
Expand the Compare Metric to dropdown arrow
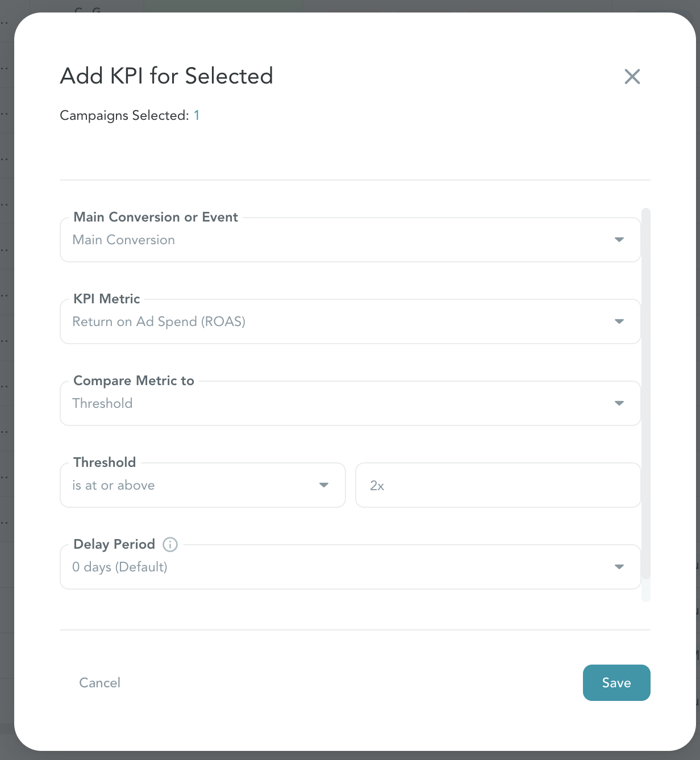pyautogui.click(x=619, y=403)
